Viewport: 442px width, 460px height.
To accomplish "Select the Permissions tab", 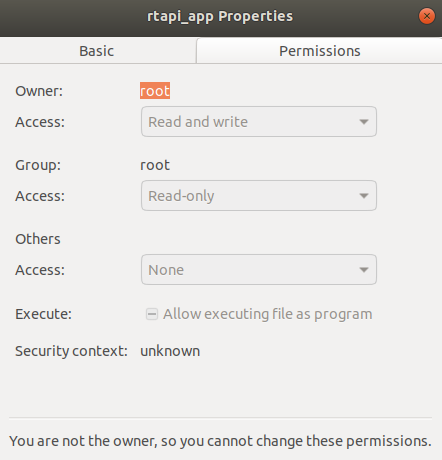I will (319, 51).
